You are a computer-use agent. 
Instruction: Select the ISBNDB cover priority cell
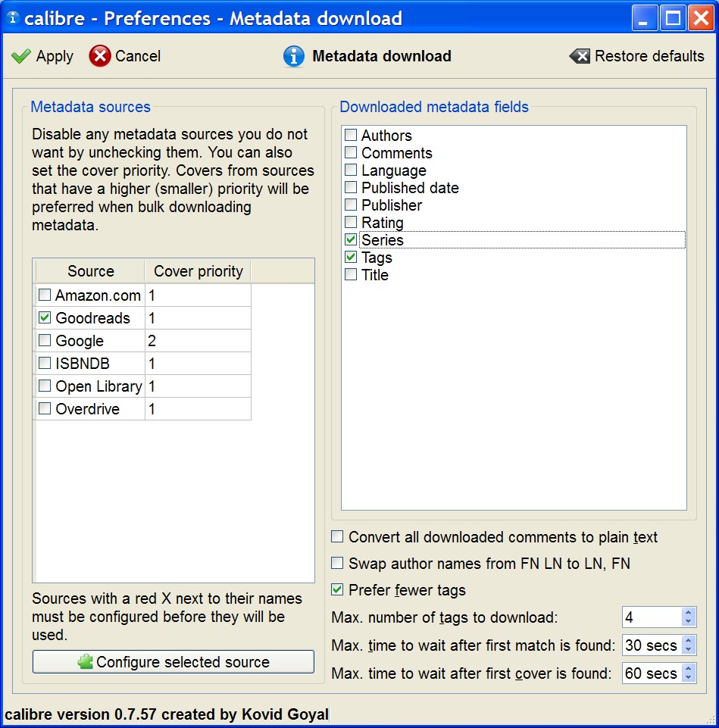198,363
